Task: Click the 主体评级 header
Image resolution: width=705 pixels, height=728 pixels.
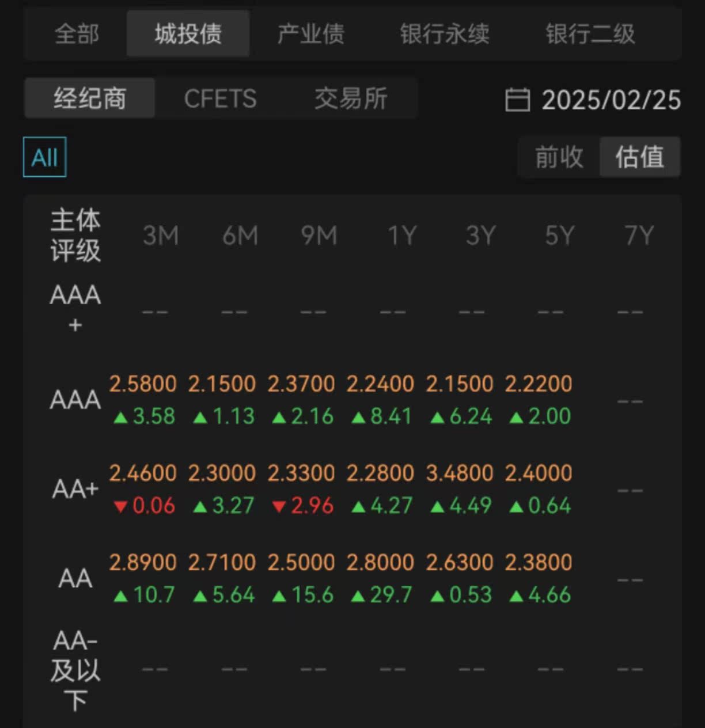Action: tap(75, 236)
